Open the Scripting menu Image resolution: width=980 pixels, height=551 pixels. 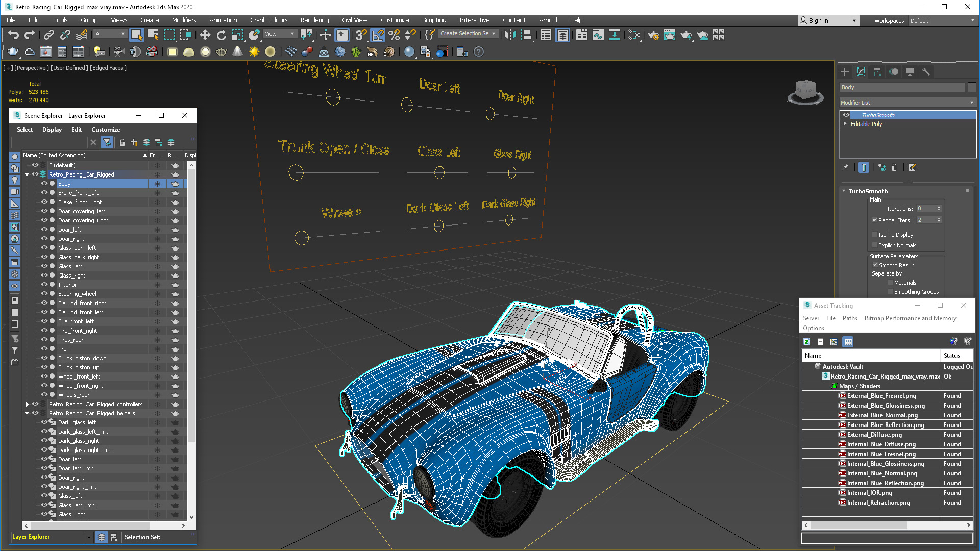pyautogui.click(x=434, y=20)
